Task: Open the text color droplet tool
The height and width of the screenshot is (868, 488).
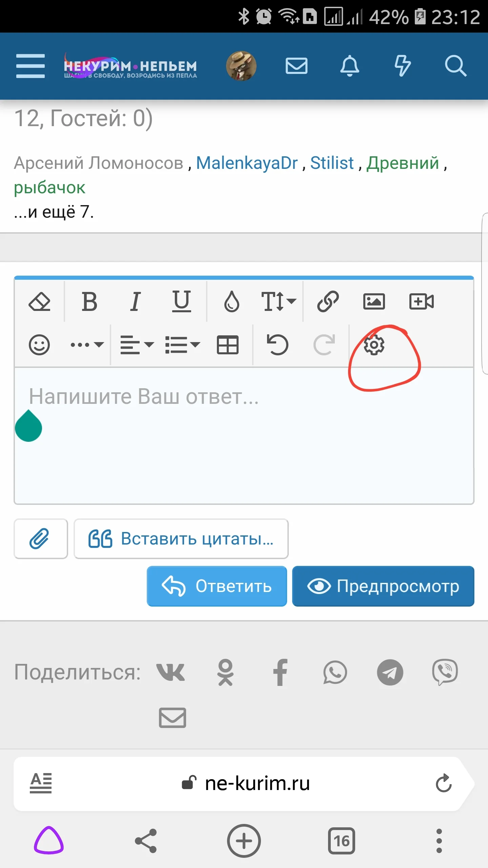Action: pos(232,301)
